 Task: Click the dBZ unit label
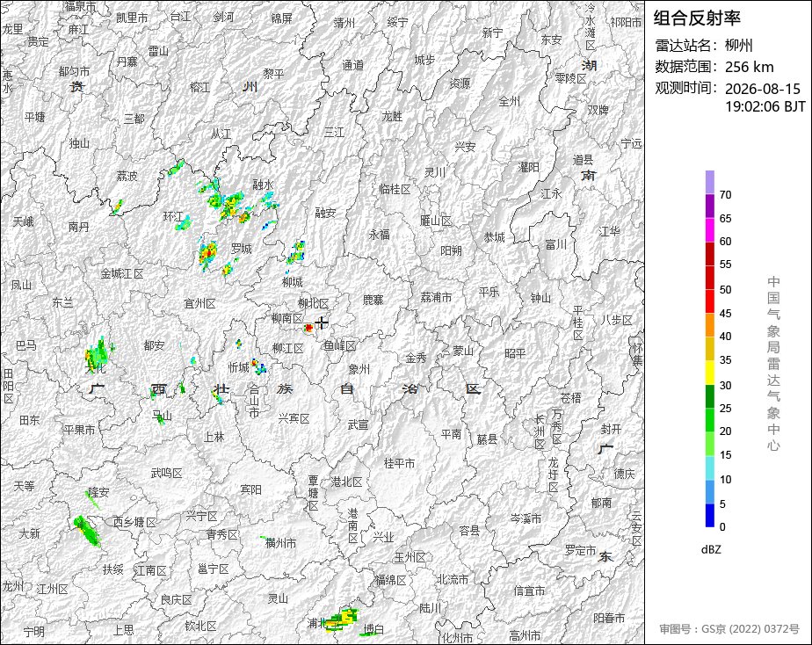click(711, 550)
